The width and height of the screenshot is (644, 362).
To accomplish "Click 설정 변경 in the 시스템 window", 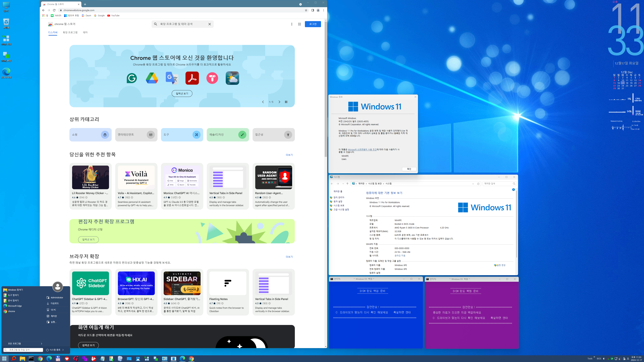I will (501, 265).
